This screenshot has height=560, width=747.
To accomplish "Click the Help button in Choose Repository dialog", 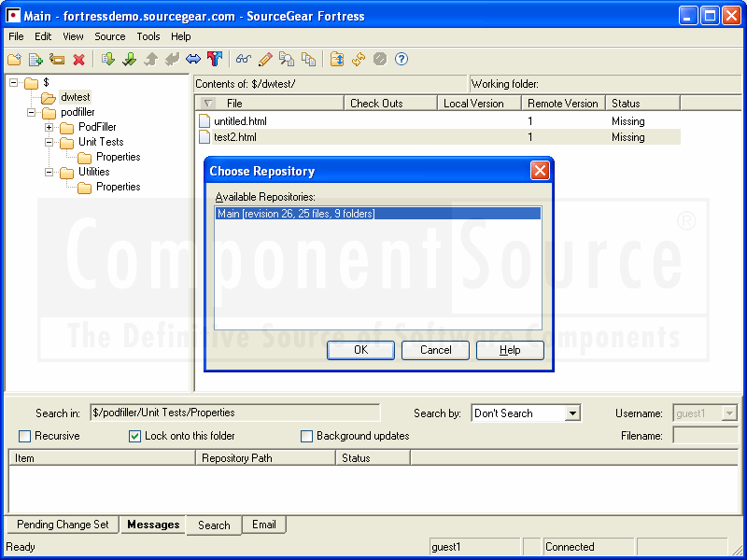I will (510, 350).
